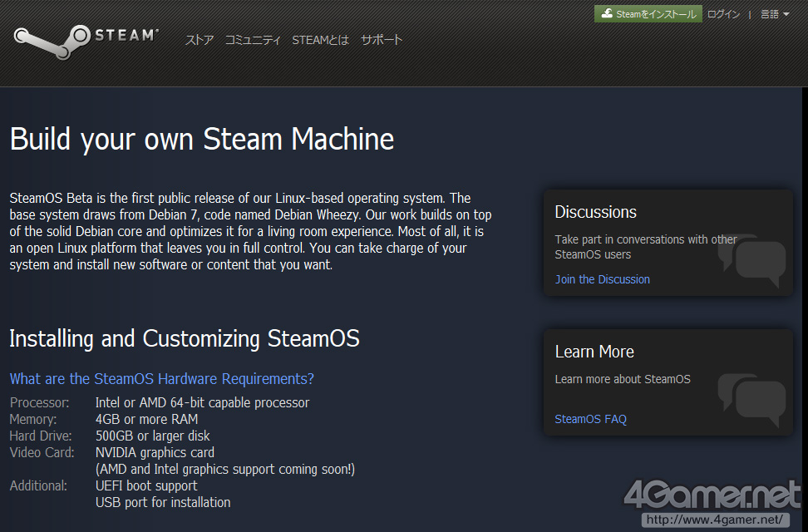
Task: Open the language dropdown in header
Action: tap(775, 14)
